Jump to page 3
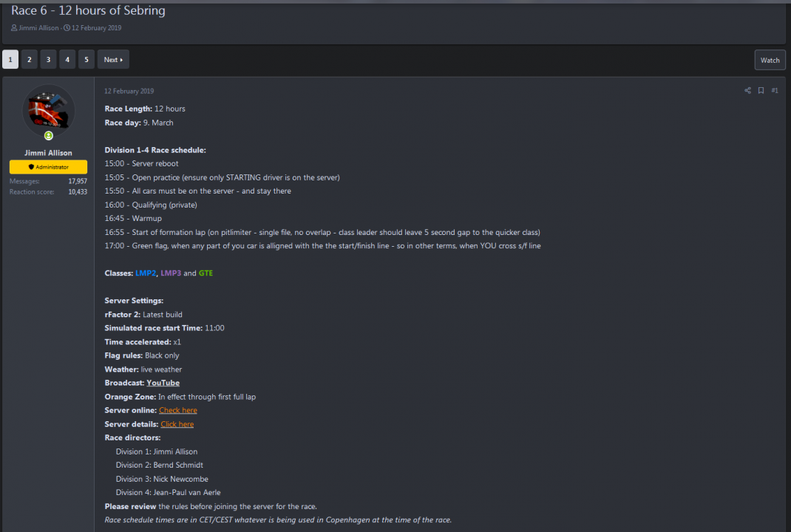 (49, 60)
